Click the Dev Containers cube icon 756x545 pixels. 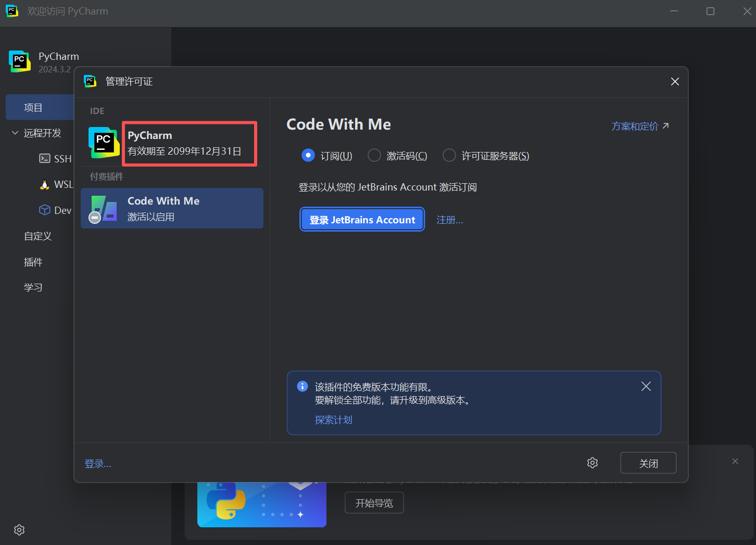(x=45, y=210)
